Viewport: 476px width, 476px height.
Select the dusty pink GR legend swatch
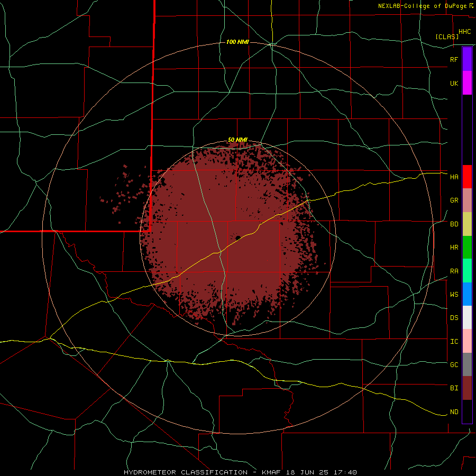[467, 200]
